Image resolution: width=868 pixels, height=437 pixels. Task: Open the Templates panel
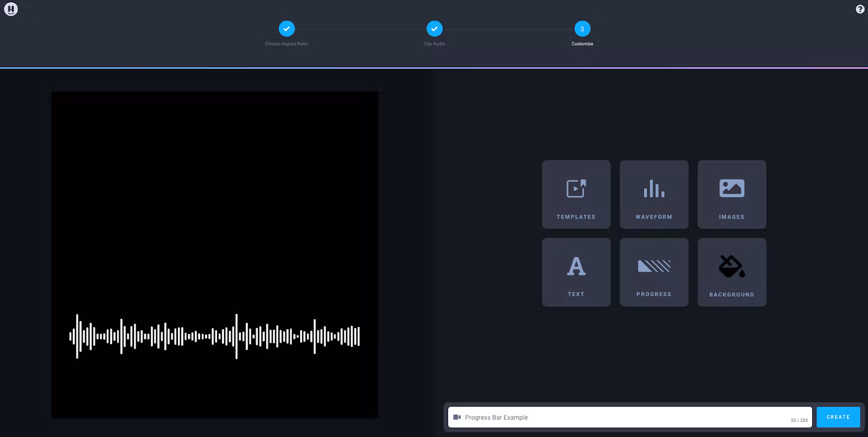[576, 194]
